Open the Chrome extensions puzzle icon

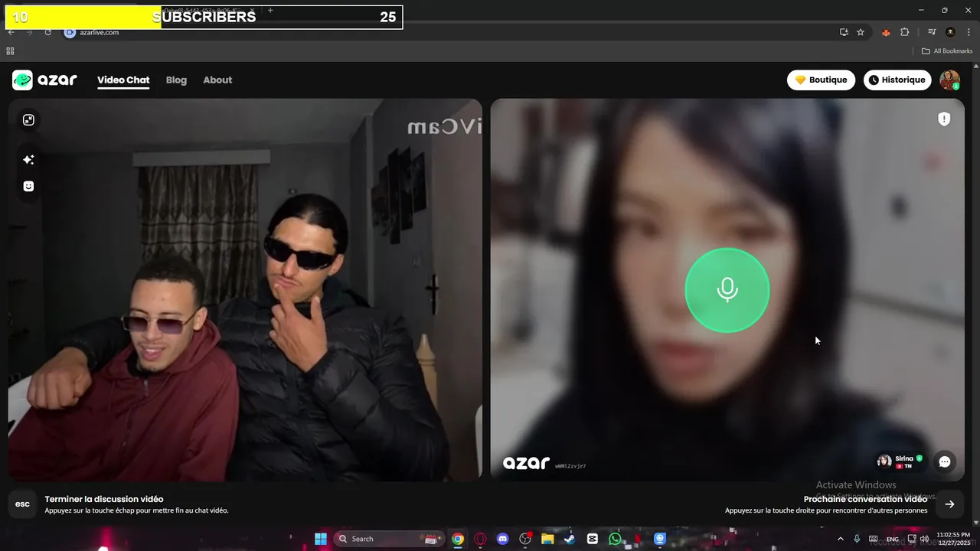coord(904,32)
